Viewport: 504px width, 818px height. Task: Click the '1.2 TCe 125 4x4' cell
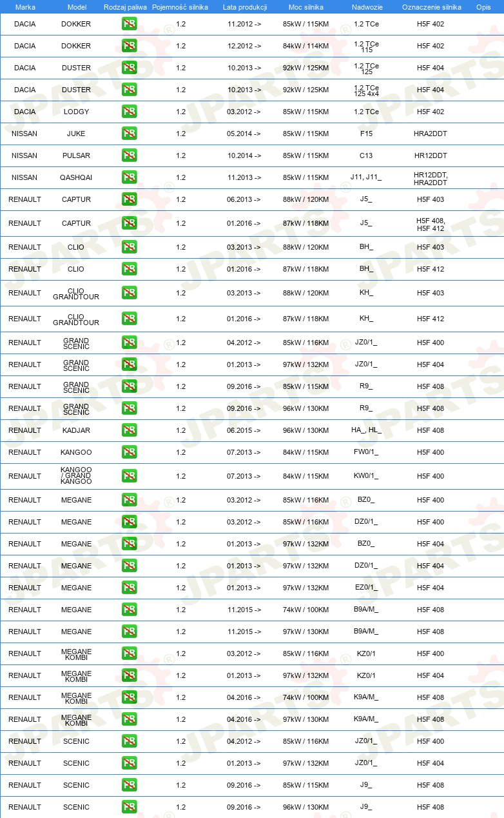(x=366, y=90)
